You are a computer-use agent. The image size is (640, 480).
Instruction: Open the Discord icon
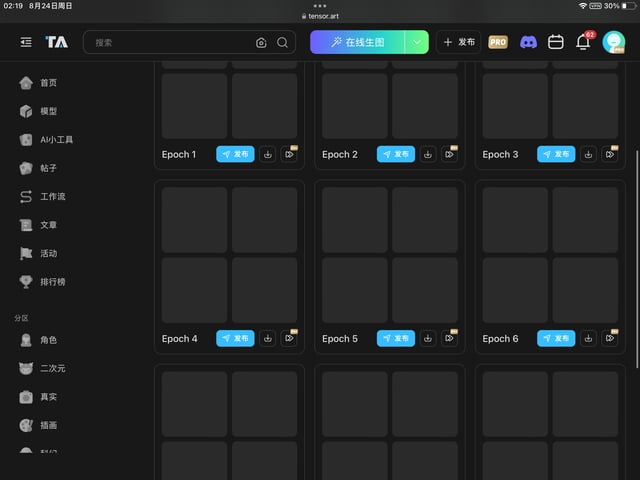coord(528,42)
